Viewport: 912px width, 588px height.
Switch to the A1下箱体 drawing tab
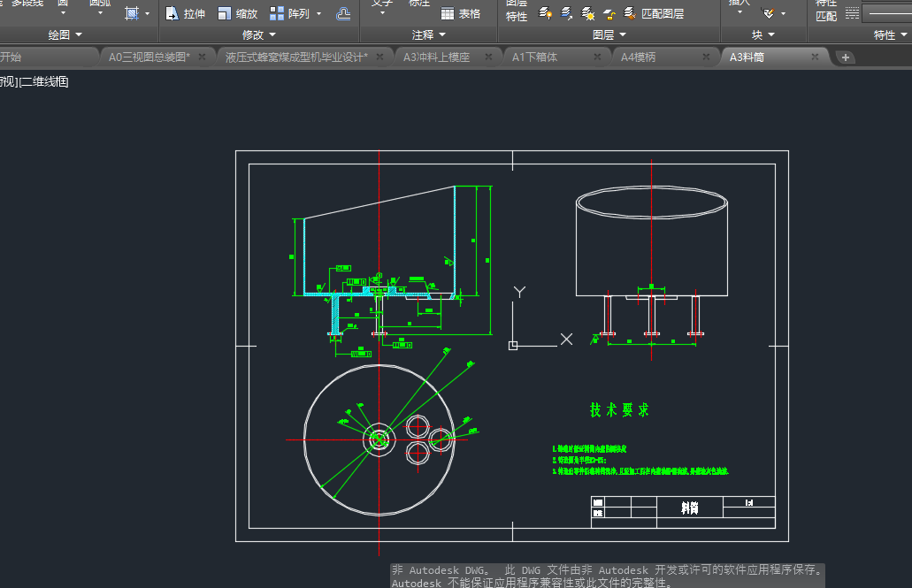[x=534, y=57]
